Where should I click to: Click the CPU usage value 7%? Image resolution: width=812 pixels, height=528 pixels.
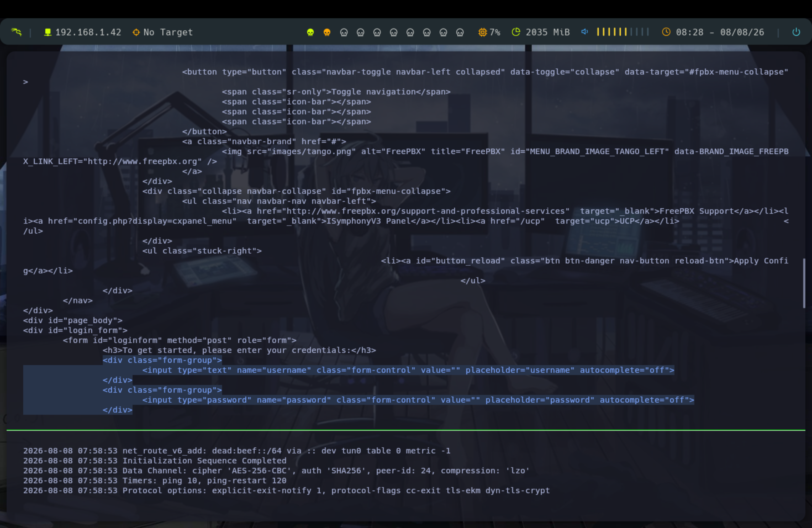[x=495, y=32]
